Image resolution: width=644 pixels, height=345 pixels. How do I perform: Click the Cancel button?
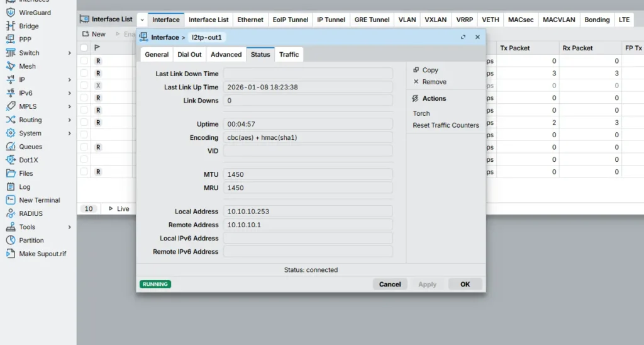(390, 284)
